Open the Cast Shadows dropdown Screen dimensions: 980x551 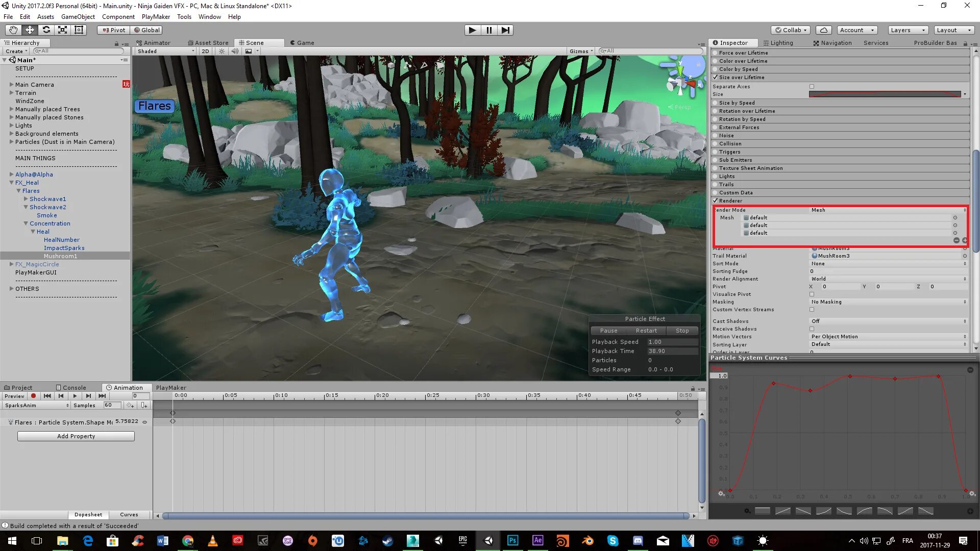coord(888,321)
